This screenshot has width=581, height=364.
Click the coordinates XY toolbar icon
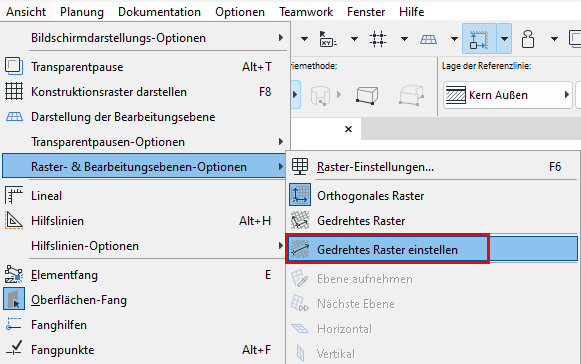[328, 39]
